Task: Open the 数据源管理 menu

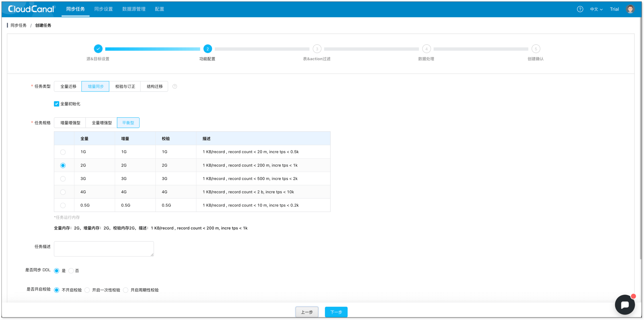Action: [x=134, y=9]
